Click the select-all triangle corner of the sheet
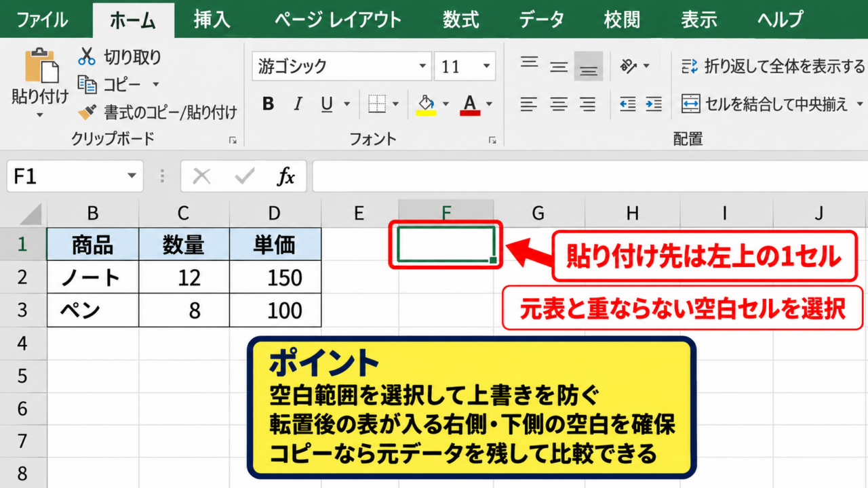868x488 pixels. tap(30, 214)
